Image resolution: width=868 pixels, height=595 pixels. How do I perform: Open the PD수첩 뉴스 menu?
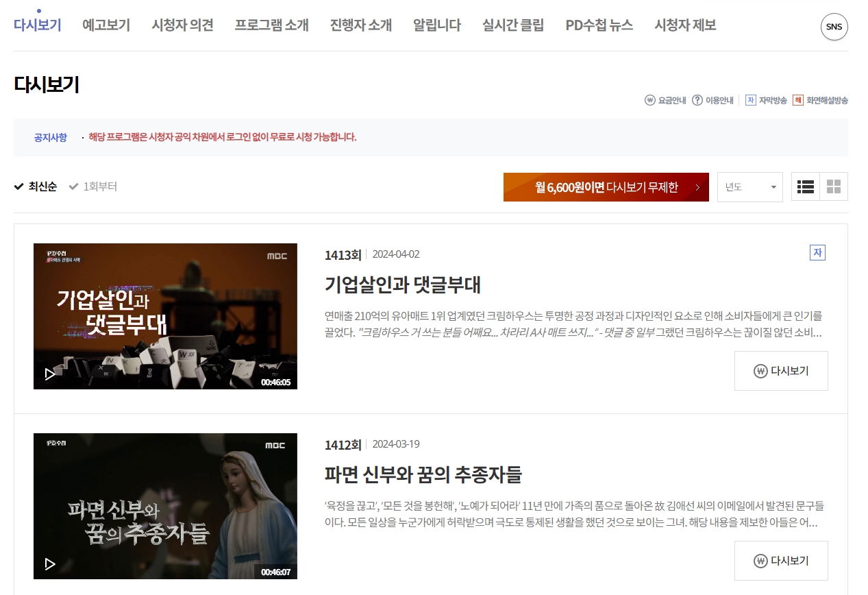(x=599, y=25)
